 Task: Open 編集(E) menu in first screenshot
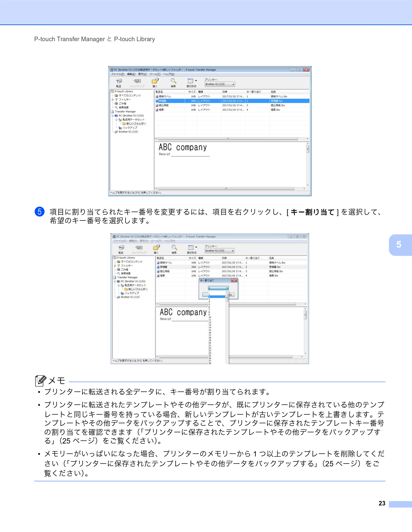point(131,74)
